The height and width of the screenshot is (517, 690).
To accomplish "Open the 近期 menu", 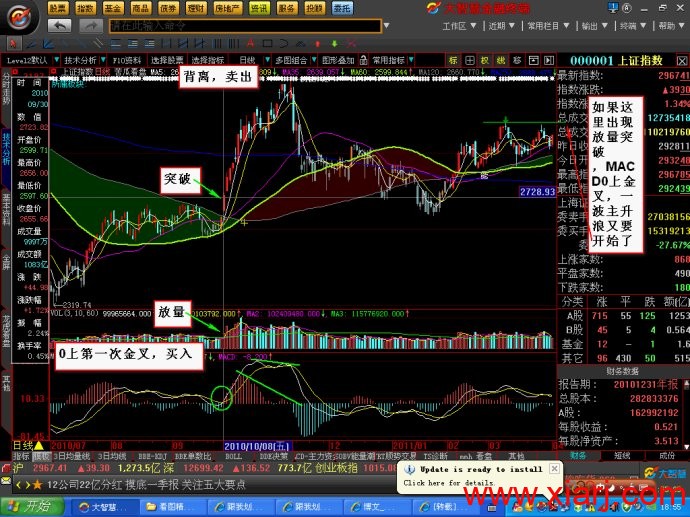I will click(501, 26).
